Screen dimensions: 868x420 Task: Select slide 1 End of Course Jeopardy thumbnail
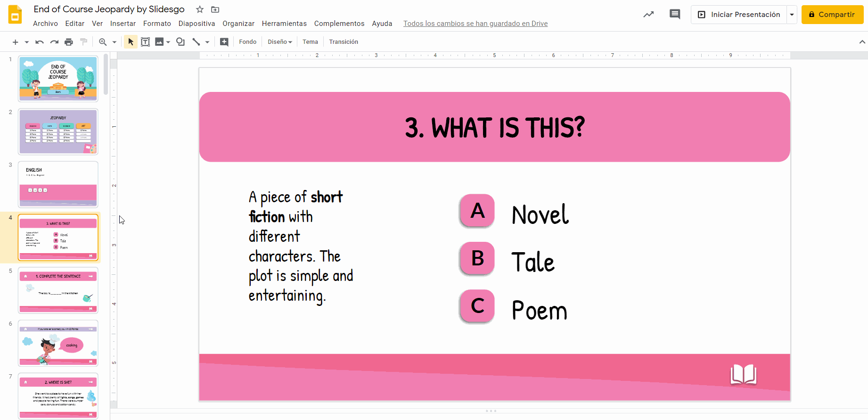58,79
